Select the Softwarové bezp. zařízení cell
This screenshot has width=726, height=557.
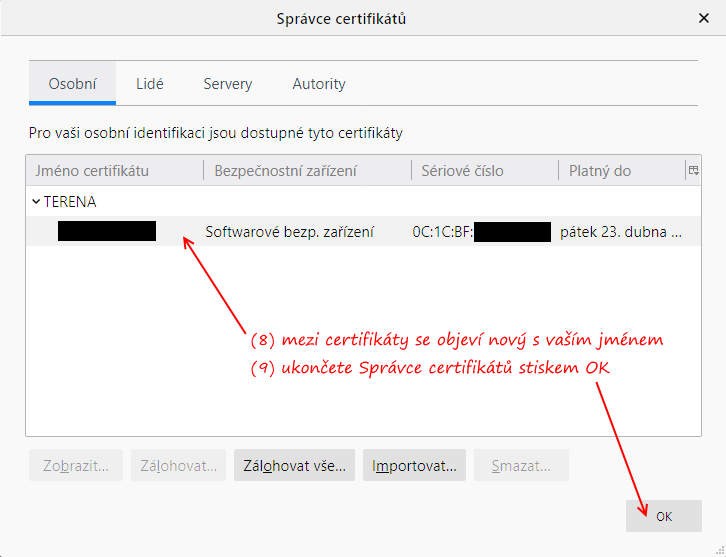pos(289,232)
